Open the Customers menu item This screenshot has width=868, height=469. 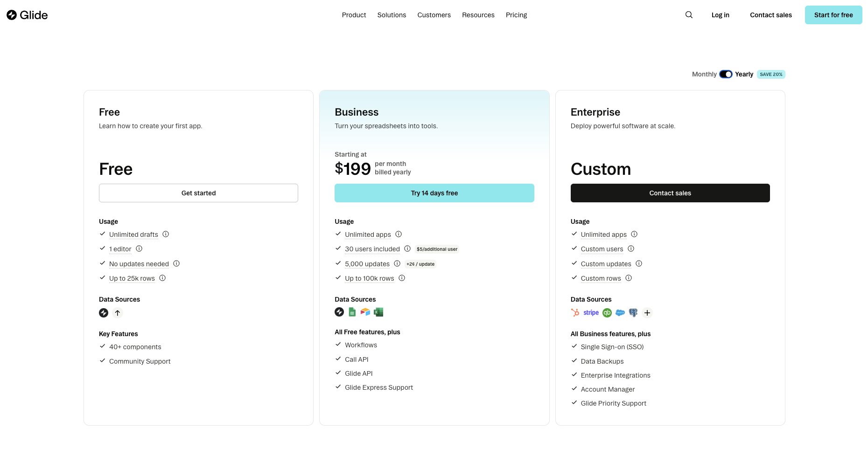(434, 15)
